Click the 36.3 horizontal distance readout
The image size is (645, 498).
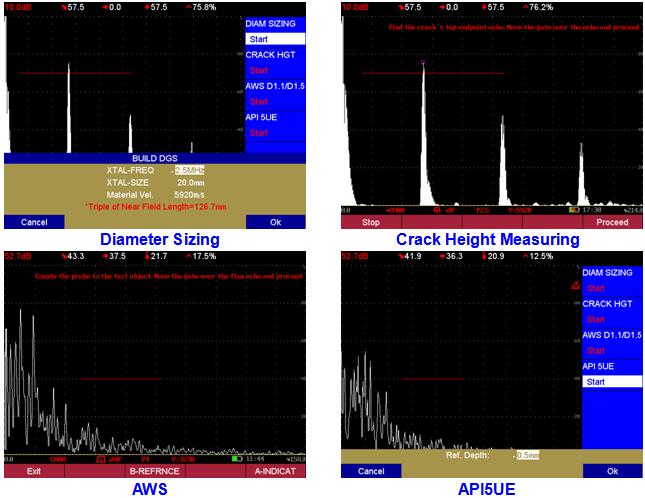pyautogui.click(x=451, y=256)
